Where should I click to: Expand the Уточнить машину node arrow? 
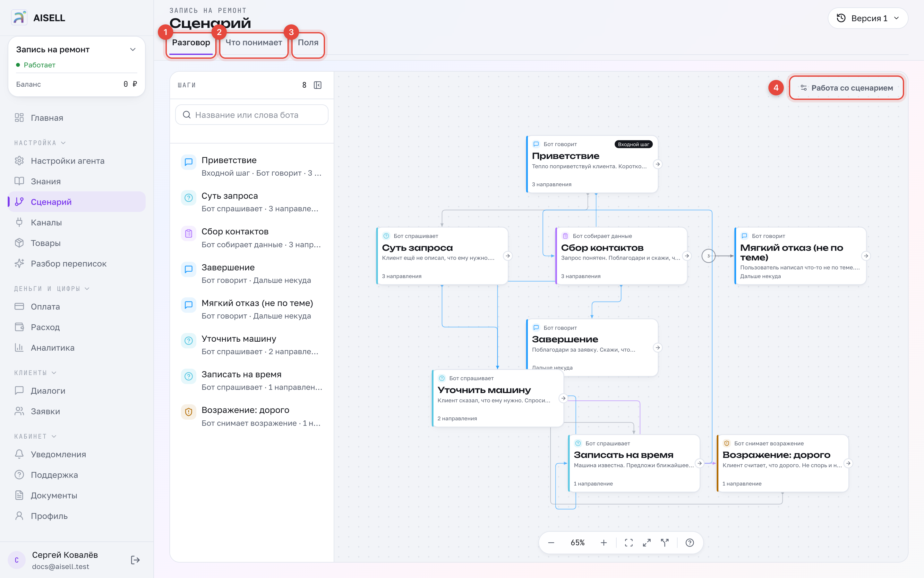(563, 398)
